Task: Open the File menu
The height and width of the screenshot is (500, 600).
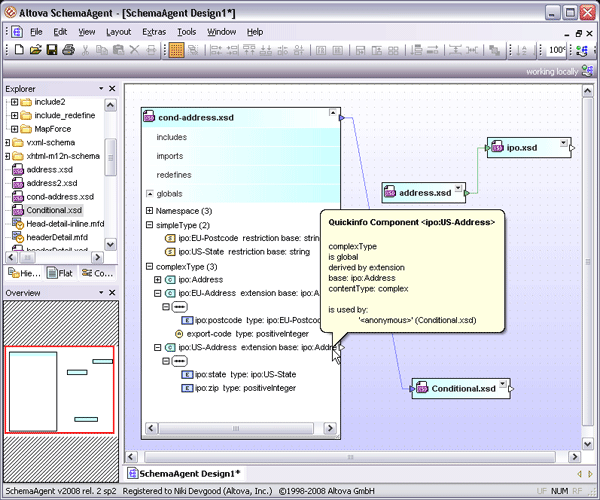Action: [36, 32]
